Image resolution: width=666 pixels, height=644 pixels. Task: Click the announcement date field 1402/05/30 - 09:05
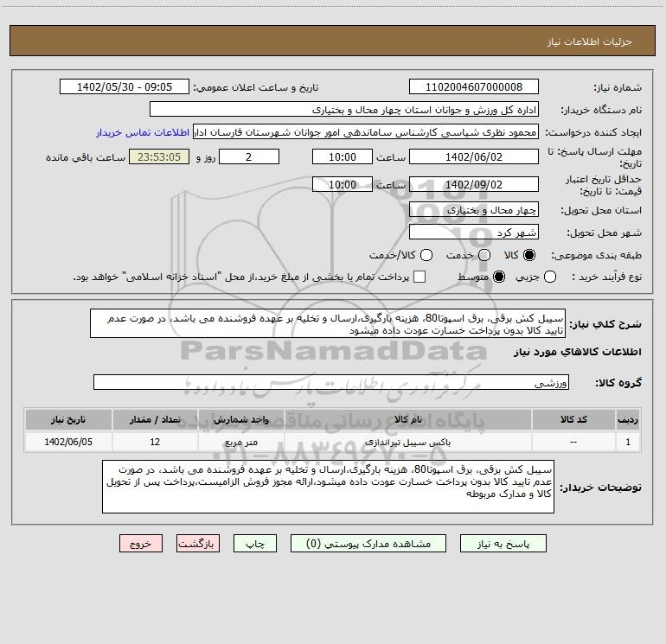click(x=125, y=86)
